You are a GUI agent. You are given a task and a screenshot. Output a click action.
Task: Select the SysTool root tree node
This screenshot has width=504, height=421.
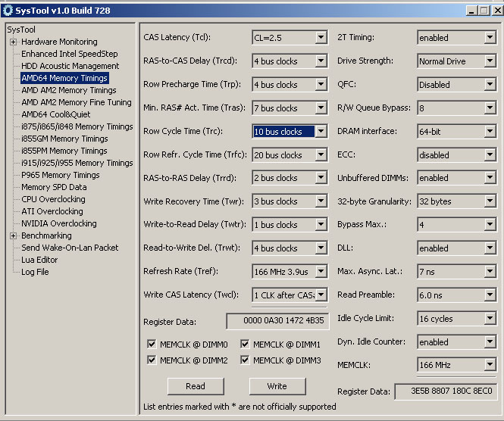[x=21, y=30]
